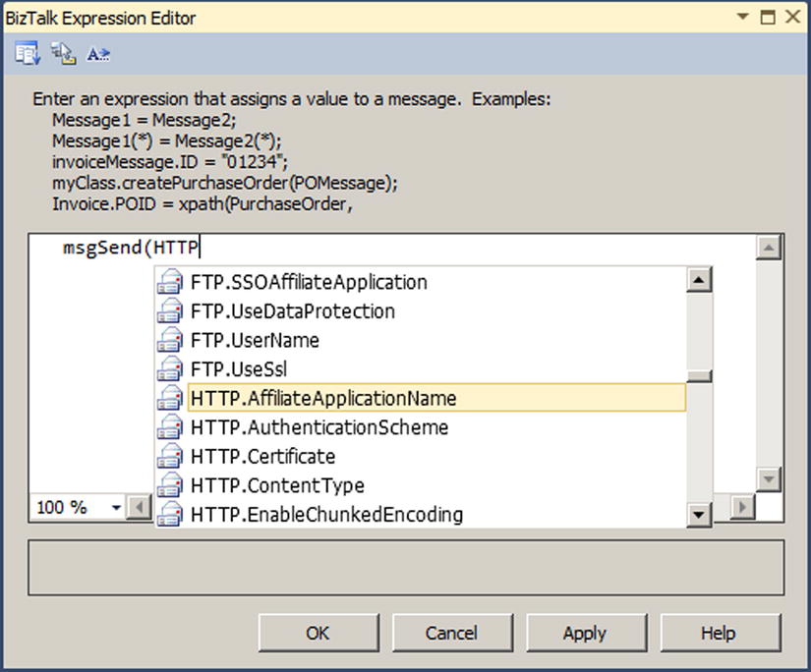Choose HTTP.AuthenticationScheme in autocomplete list
The height and width of the screenshot is (672, 811).
[x=319, y=427]
